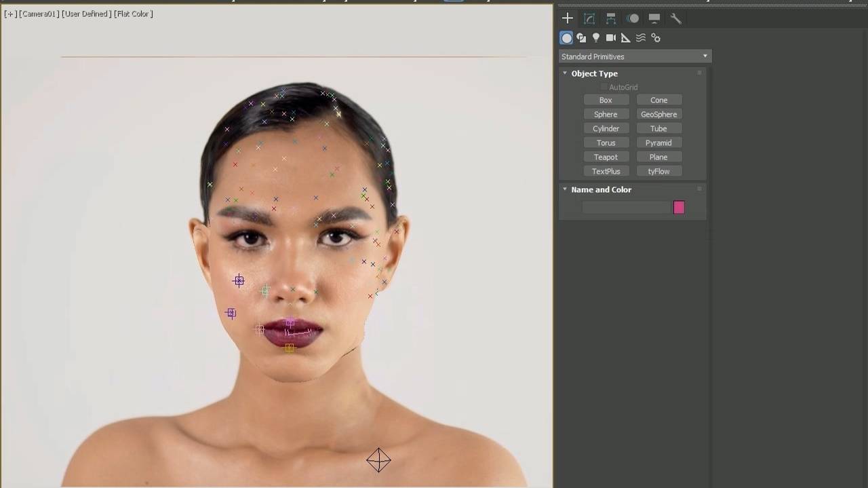Click the object name input field
This screenshot has height=488, width=868.
(626, 207)
